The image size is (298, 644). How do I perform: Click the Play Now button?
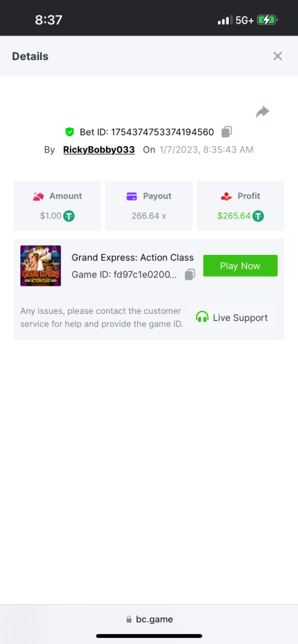240,266
